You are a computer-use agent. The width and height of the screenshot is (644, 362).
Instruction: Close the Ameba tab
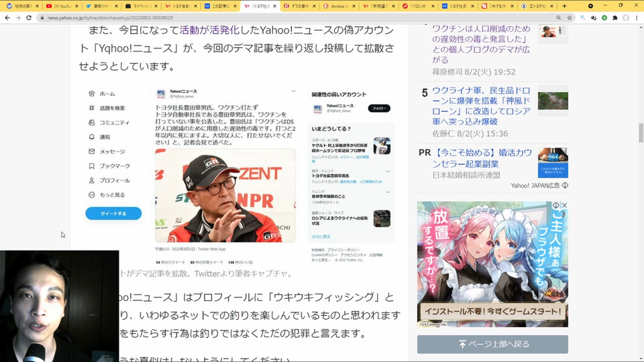354,6
